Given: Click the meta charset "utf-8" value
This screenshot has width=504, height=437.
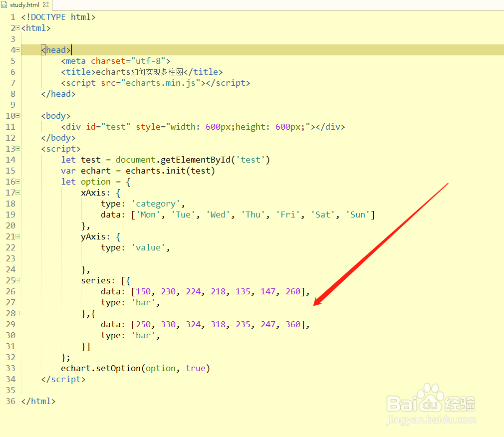Looking at the screenshot, I should coord(148,61).
